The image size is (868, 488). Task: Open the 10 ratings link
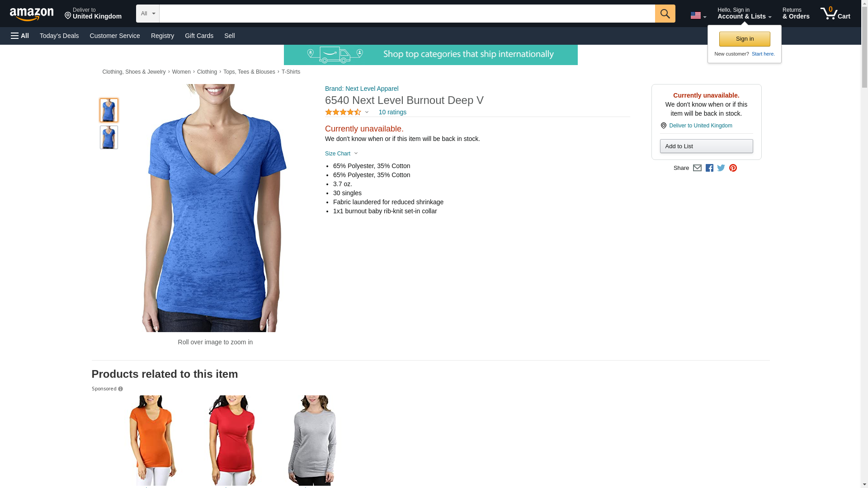coord(392,112)
